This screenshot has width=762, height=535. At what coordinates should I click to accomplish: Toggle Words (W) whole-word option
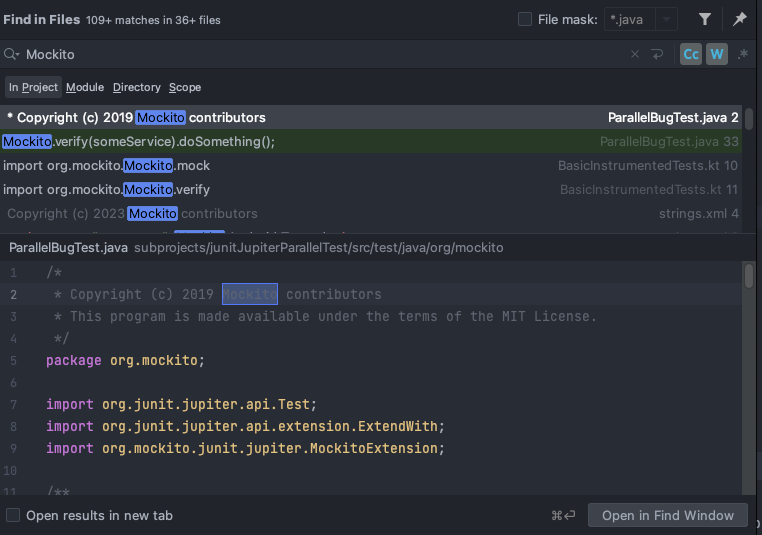(x=717, y=54)
